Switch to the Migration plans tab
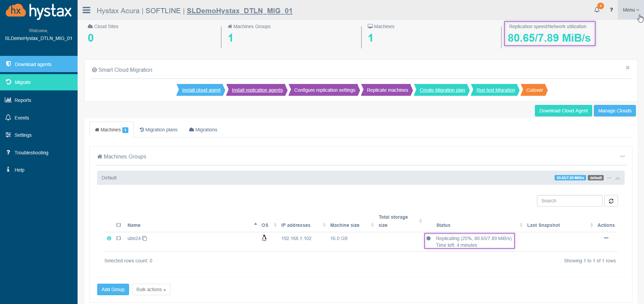The height and width of the screenshot is (304, 644). tap(159, 130)
